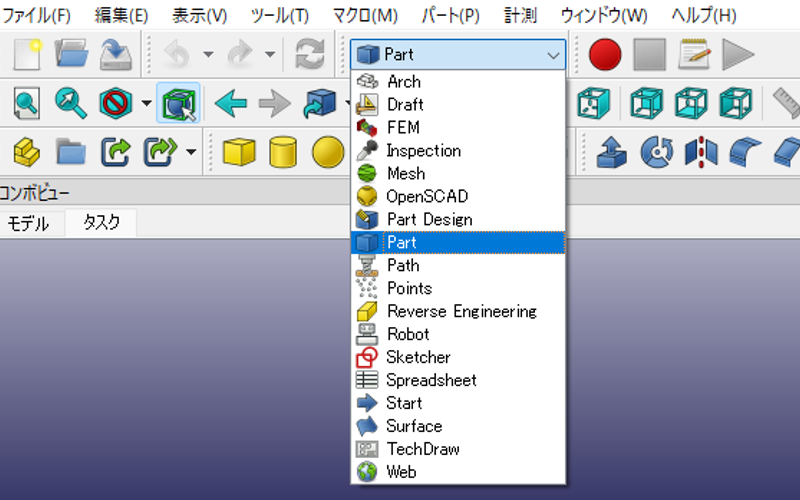Click the link navigation cube icon
This screenshot has height=500, width=800.
pyautogui.click(x=319, y=104)
